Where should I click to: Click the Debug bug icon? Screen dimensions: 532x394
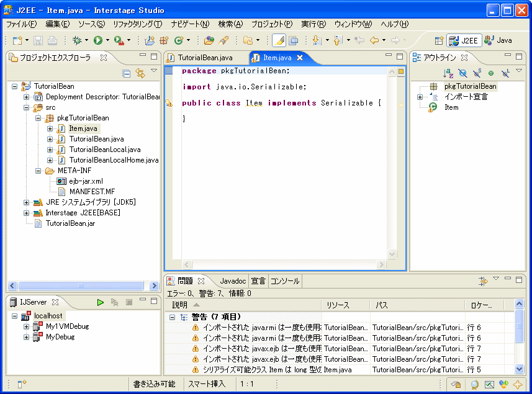[x=77, y=41]
